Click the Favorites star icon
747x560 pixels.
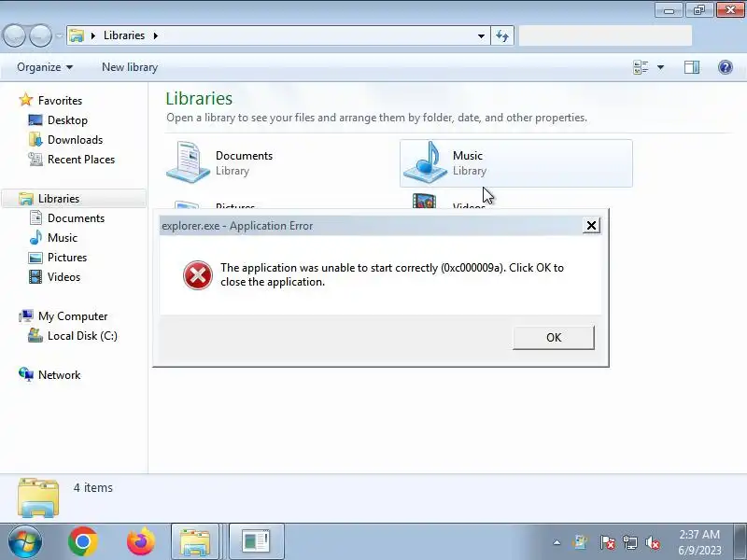pyautogui.click(x=26, y=100)
